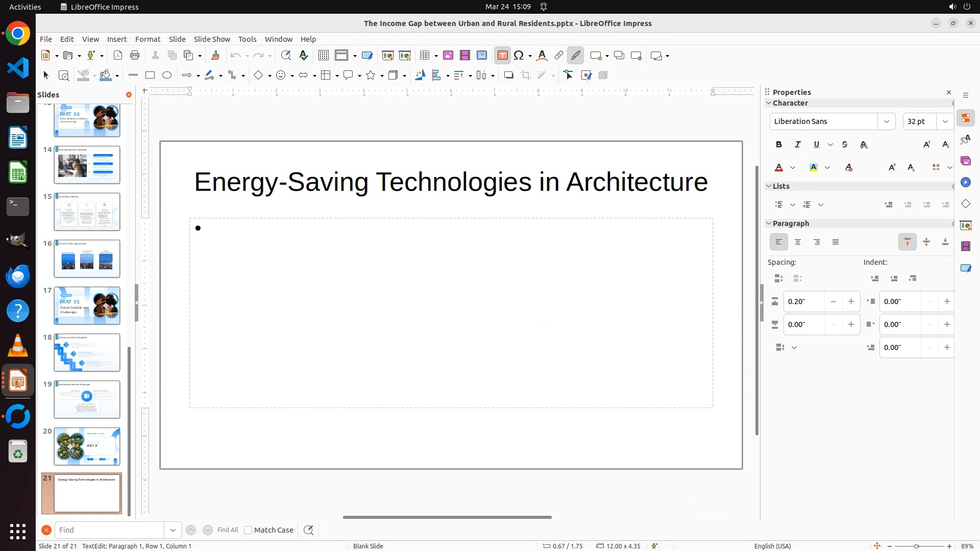Click the Print icon in toolbar
The height and width of the screenshot is (551, 980).
(x=135, y=56)
